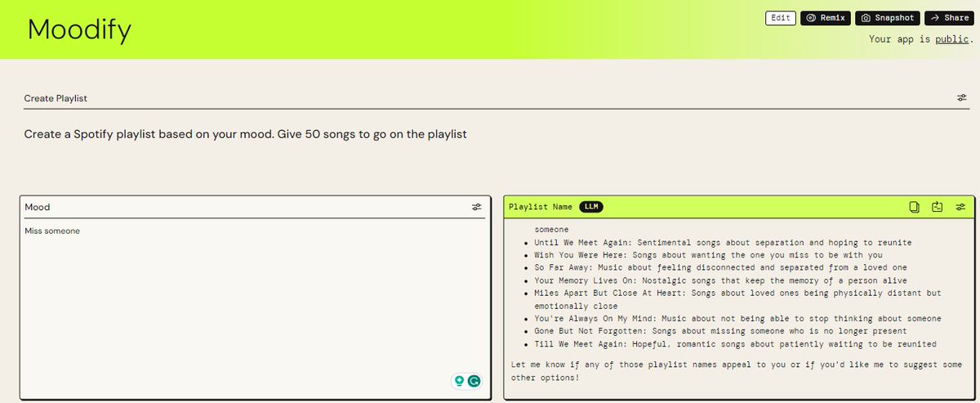Click the 'Miles Apart But Close At Heart' line
The width and height of the screenshot is (980, 403).
click(x=737, y=299)
